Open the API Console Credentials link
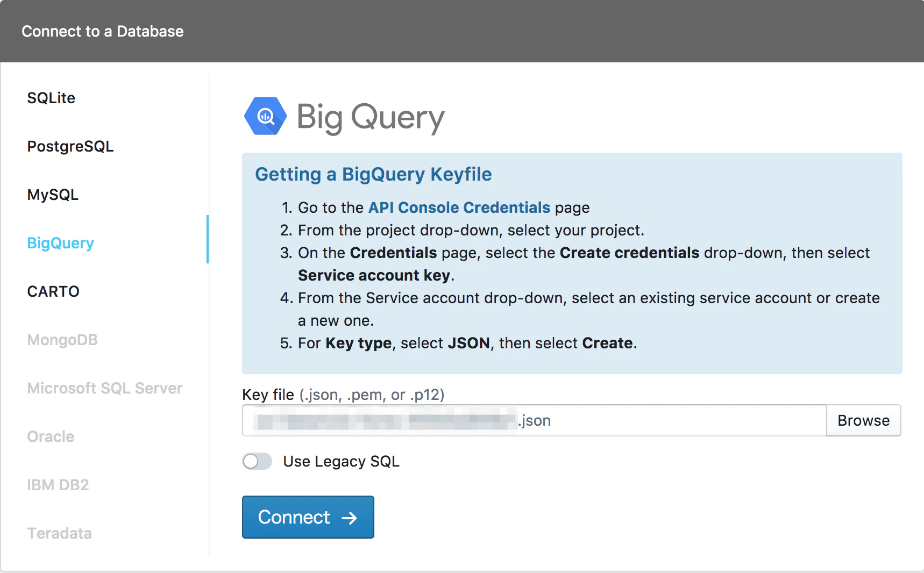The height and width of the screenshot is (573, 924). (459, 207)
